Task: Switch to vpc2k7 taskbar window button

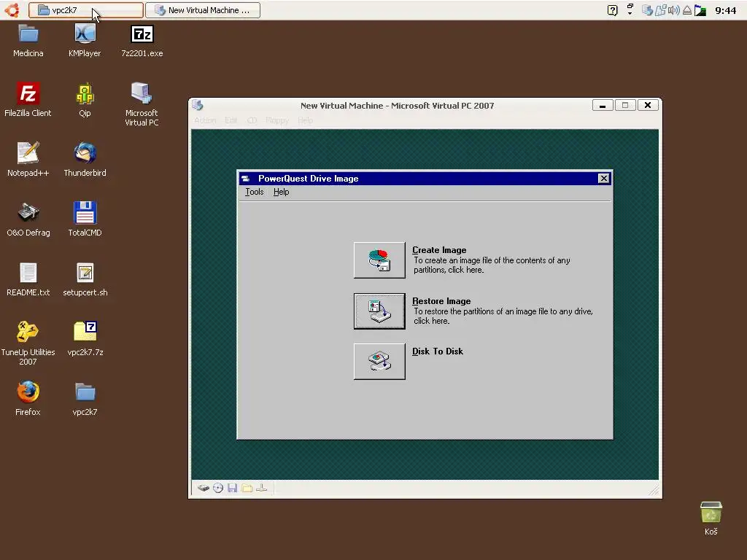Action: point(86,10)
